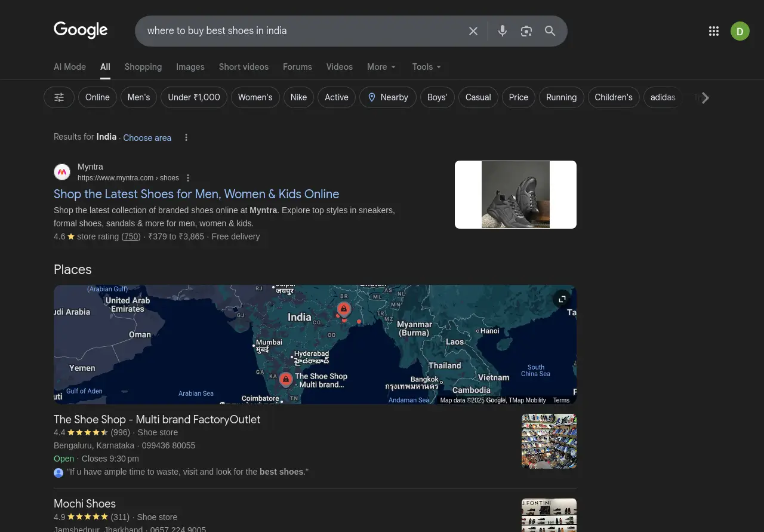Apply the Women's filter chip
Image resolution: width=764 pixels, height=532 pixels.
[255, 97]
